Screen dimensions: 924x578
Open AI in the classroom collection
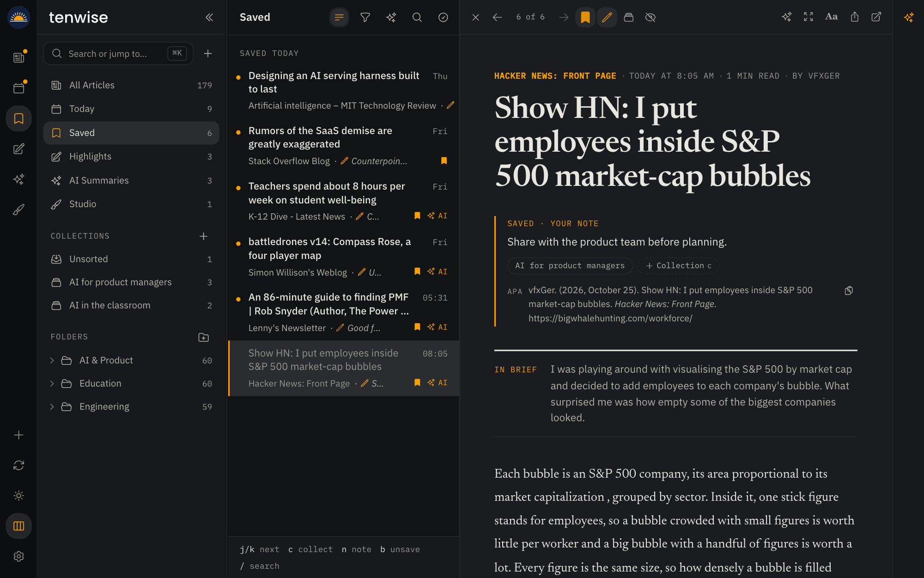pyautogui.click(x=131, y=305)
